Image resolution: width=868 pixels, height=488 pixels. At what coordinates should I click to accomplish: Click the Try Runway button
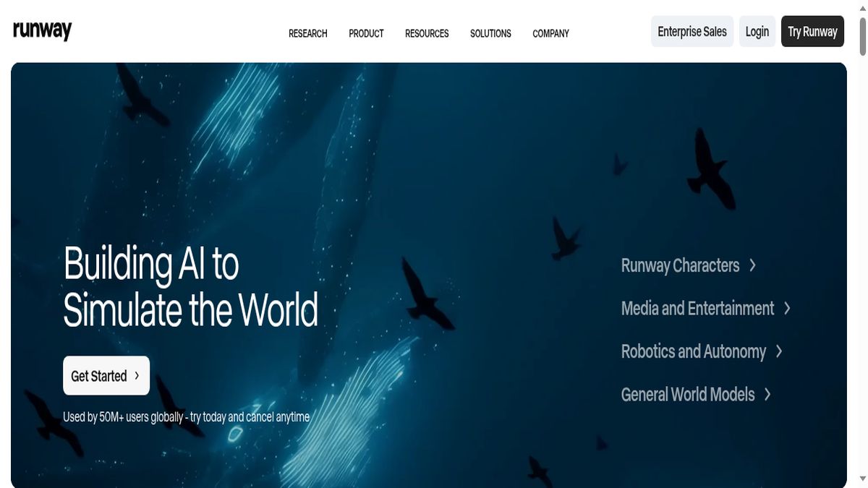tap(812, 31)
